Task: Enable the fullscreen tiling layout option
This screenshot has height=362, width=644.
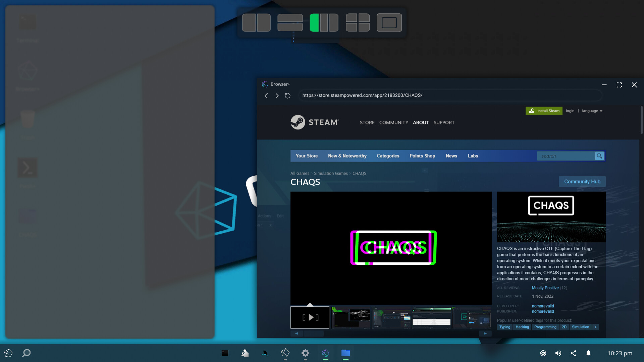Action: (389, 22)
